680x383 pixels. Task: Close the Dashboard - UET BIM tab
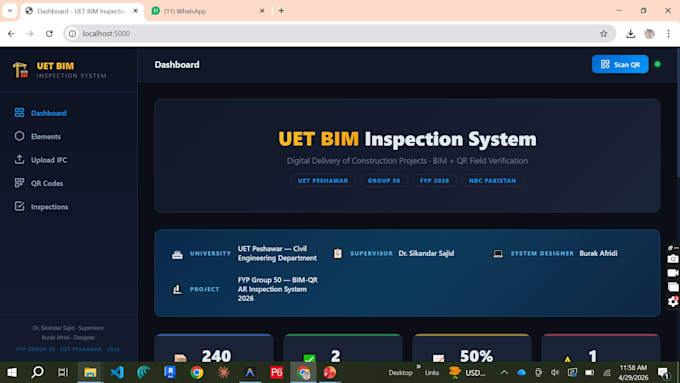point(135,11)
